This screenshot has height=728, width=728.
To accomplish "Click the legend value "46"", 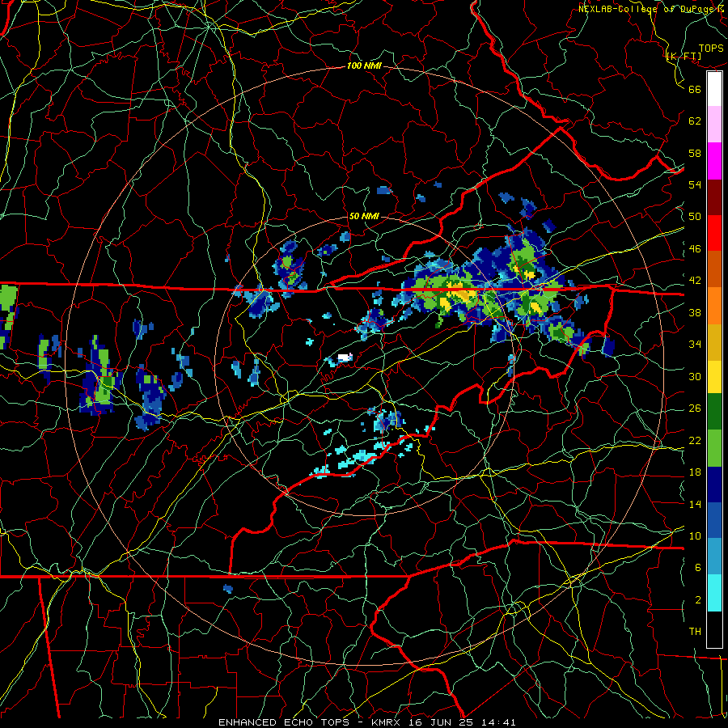I will [695, 249].
